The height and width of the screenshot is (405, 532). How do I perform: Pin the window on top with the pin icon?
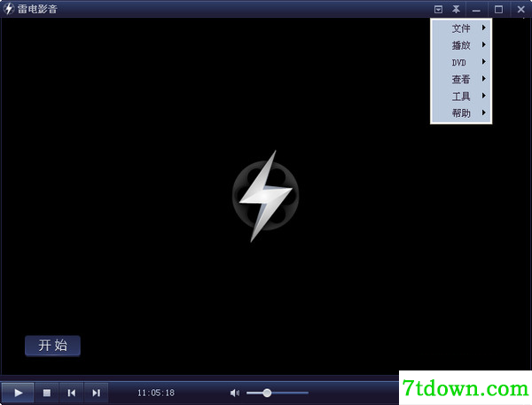click(456, 9)
